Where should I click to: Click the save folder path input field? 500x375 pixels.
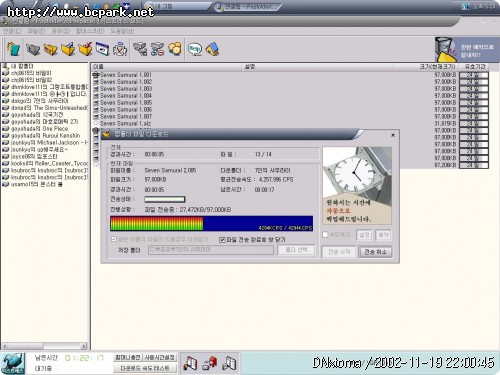point(211,250)
